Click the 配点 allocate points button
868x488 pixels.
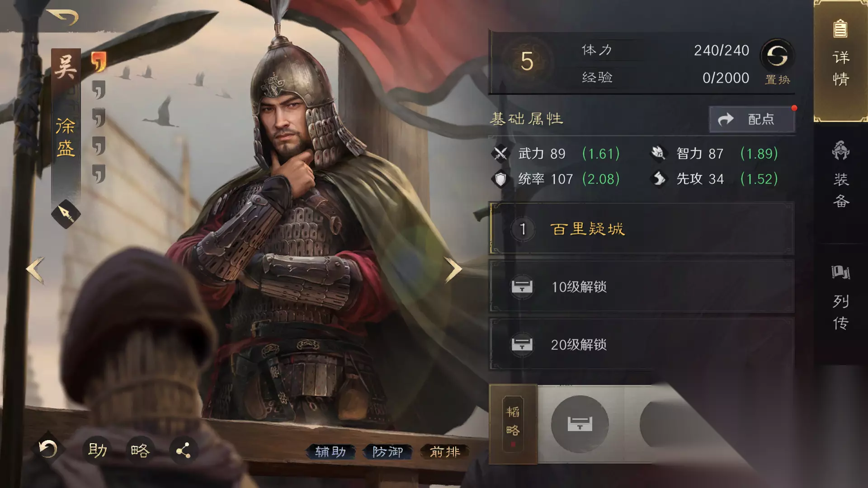pos(752,119)
